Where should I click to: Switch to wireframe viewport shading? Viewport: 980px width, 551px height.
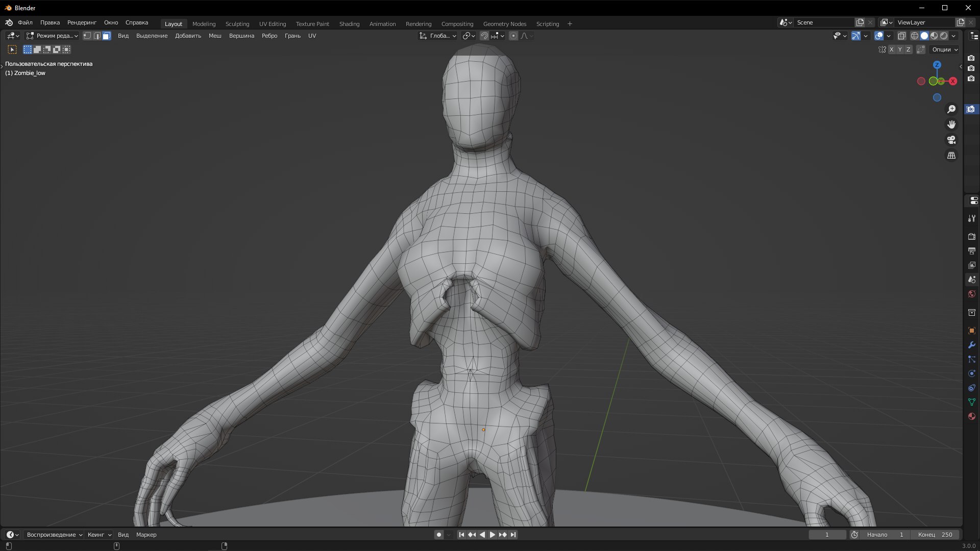[915, 36]
